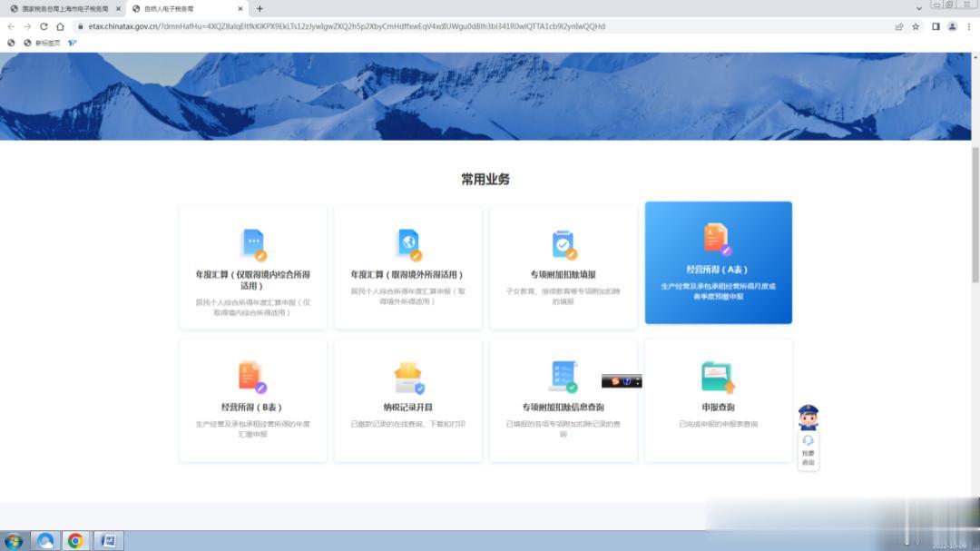Close the 自然人电子税务局 tab
This screenshot has height=551, width=980.
point(240,9)
